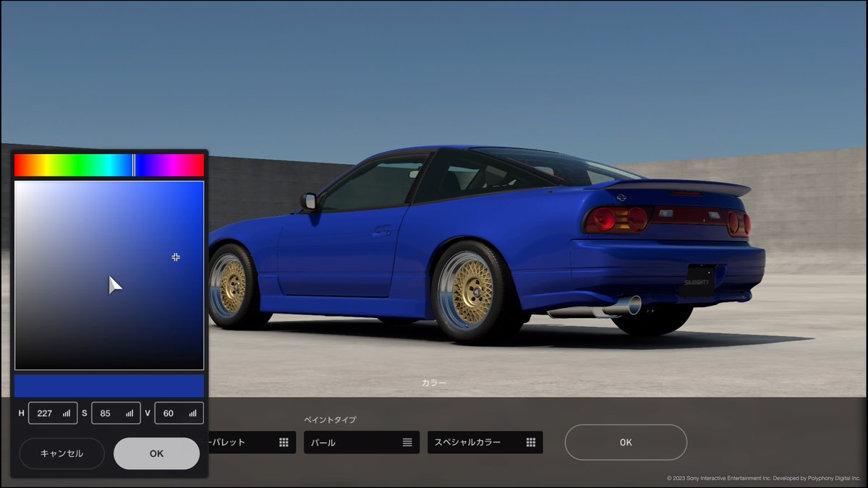Click the crosshair marker in gradient square

click(176, 257)
